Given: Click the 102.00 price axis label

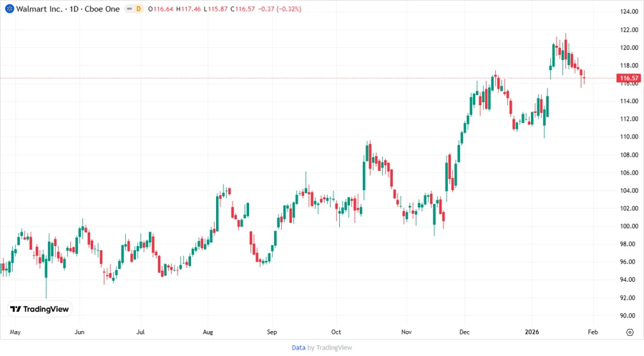Looking at the screenshot, I should tap(629, 208).
